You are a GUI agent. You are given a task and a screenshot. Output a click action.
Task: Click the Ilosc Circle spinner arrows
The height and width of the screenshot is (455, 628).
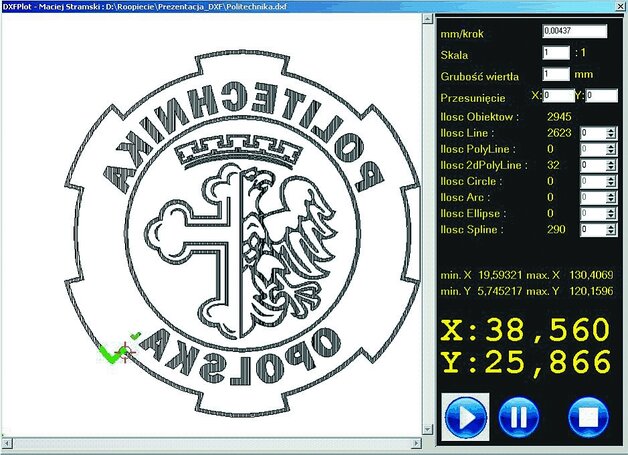610,181
